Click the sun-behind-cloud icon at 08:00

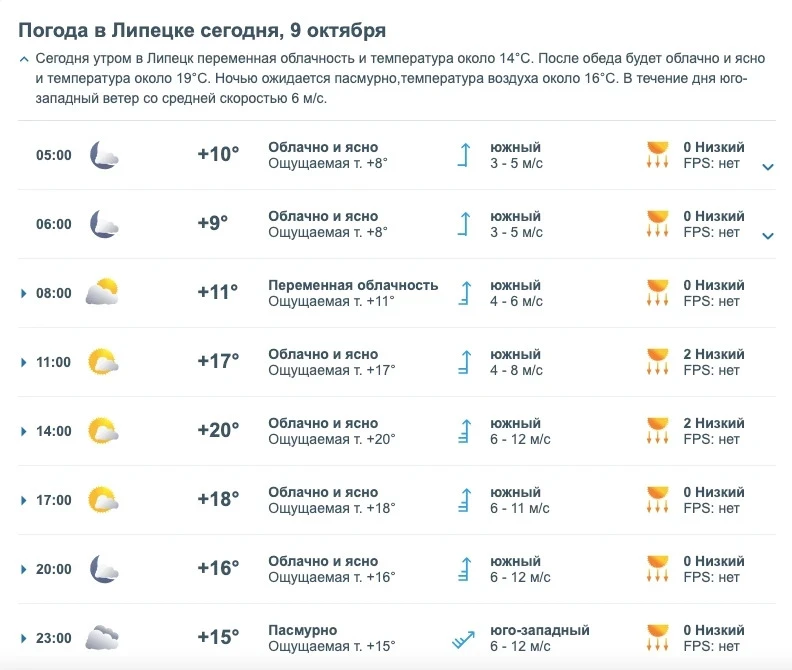point(102,292)
